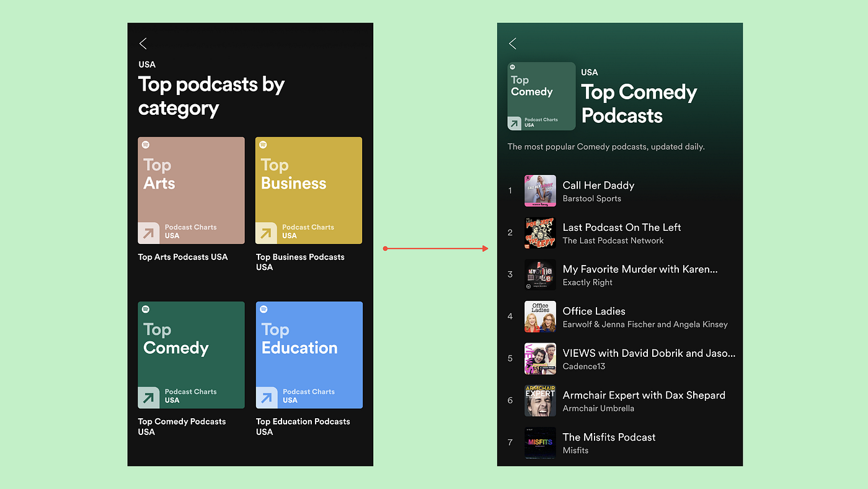This screenshot has height=489, width=868.
Task: Click 'The Last Podcast Network' publisher name
Action: tap(613, 241)
